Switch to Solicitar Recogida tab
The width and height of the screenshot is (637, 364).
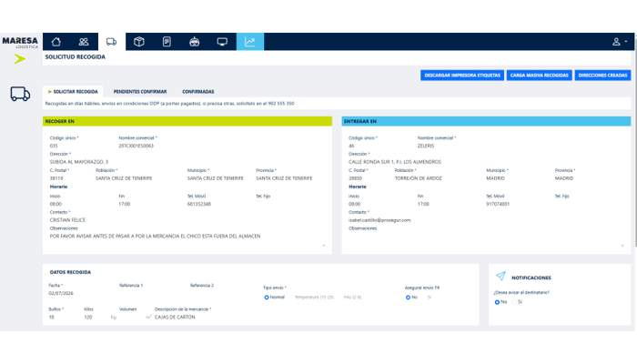73,92
